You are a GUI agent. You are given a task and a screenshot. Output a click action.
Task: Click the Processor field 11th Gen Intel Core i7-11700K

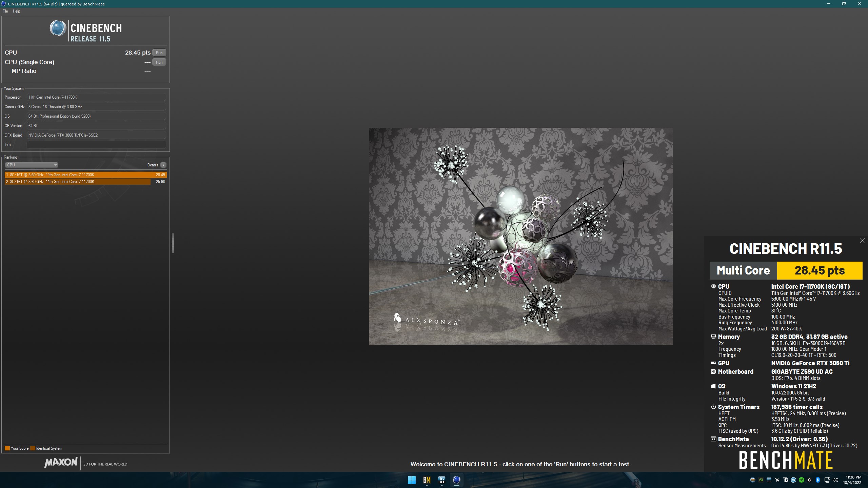pyautogui.click(x=96, y=97)
